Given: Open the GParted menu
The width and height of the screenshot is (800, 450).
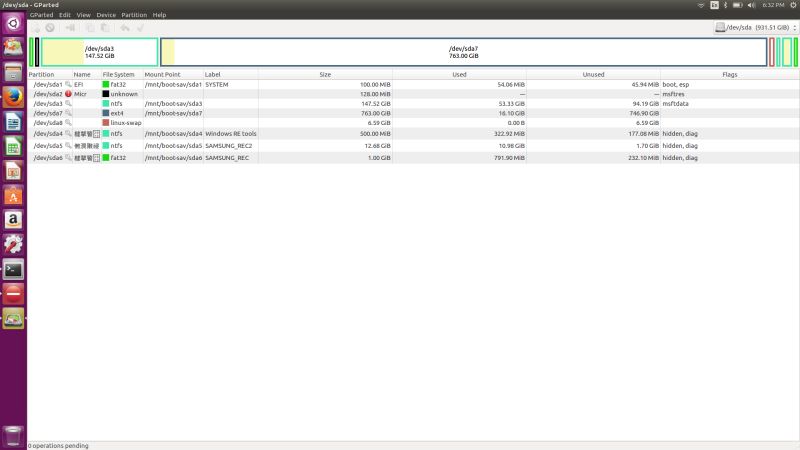Looking at the screenshot, I should click(41, 15).
